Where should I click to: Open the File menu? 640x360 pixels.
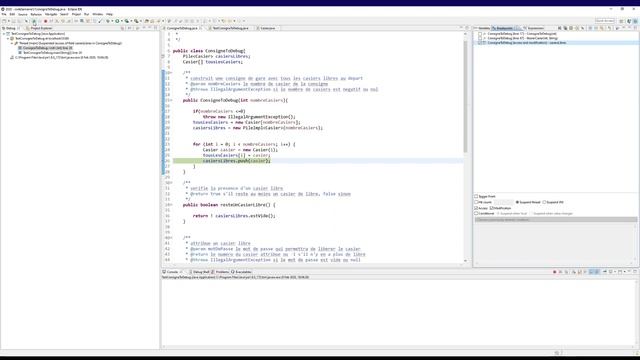click(x=4, y=14)
